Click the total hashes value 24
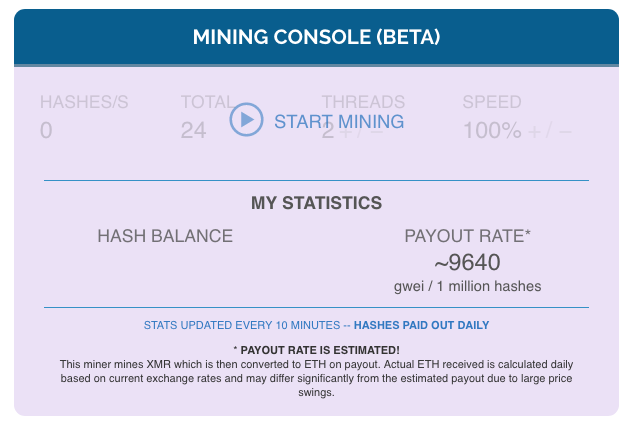The height and width of the screenshot is (424, 633). (194, 131)
